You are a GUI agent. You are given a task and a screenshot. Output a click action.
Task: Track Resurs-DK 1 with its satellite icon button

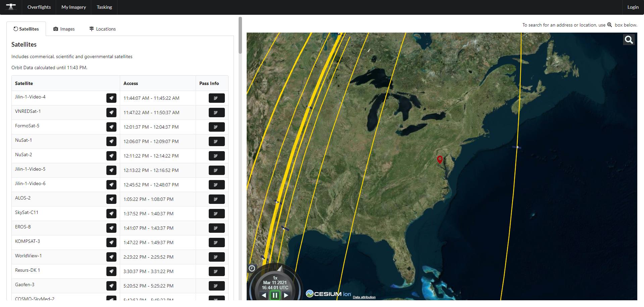click(x=111, y=271)
